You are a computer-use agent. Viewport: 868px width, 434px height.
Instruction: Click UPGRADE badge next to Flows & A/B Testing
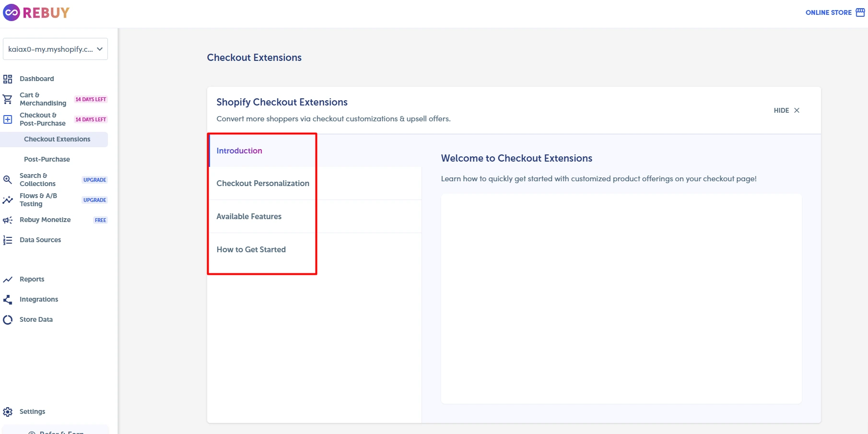coord(94,200)
